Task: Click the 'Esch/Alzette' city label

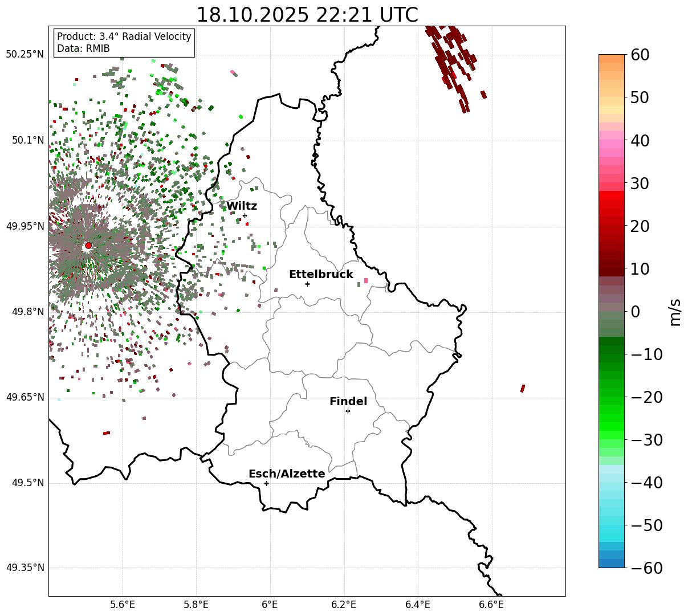Action: point(287,474)
